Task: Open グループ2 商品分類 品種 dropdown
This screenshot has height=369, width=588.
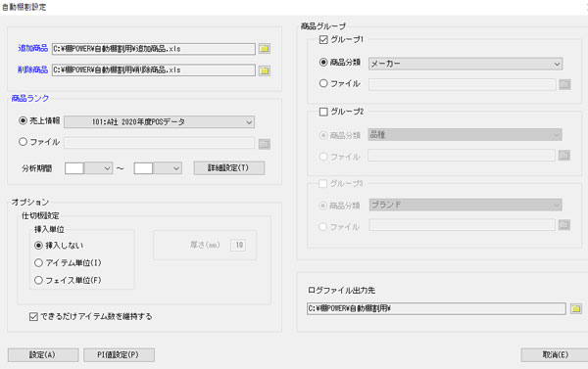Action: point(465,134)
